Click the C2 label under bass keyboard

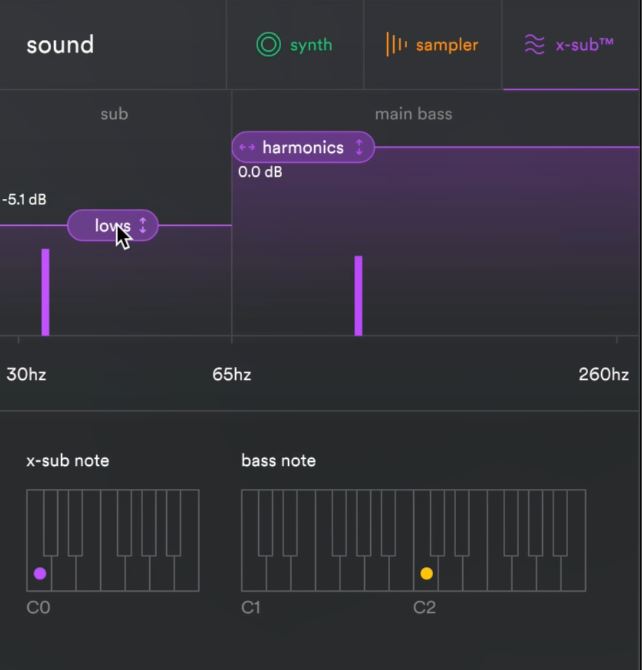click(x=424, y=607)
